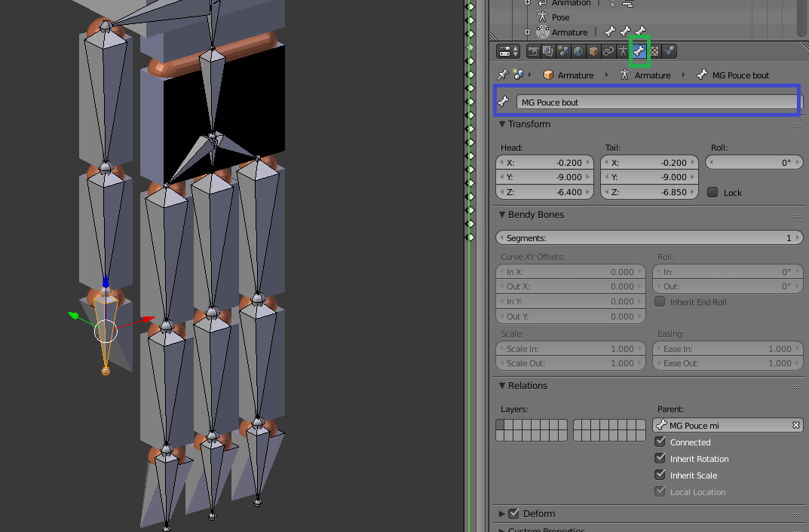This screenshot has height=532, width=809.
Task: Clear parent bone MG Pouce mi
Action: (795, 426)
